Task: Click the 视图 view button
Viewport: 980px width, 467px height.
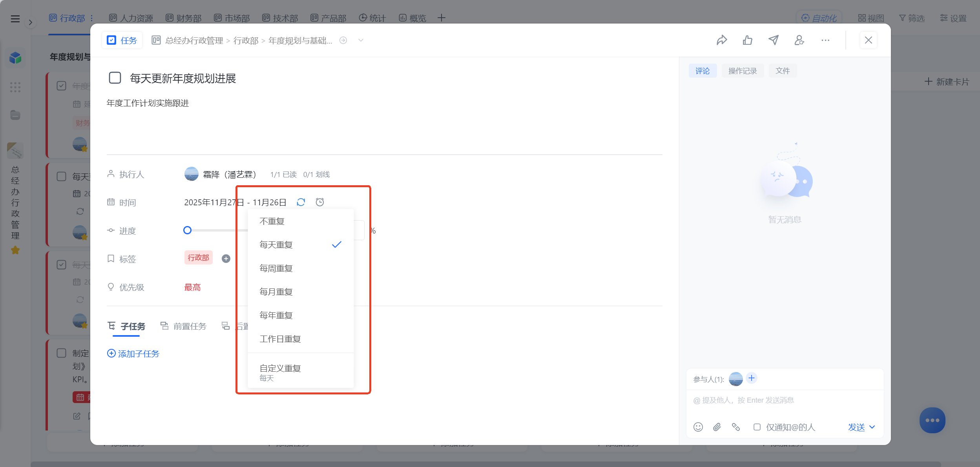Action: (x=871, y=18)
